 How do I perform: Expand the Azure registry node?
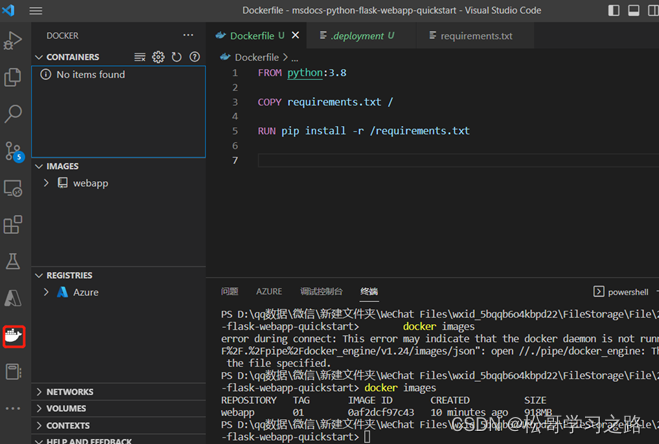click(x=46, y=292)
